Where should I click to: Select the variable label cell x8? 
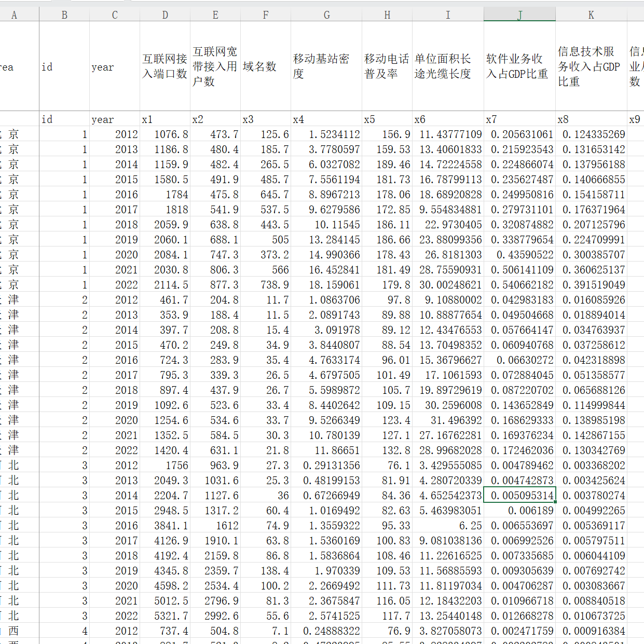[x=591, y=119]
